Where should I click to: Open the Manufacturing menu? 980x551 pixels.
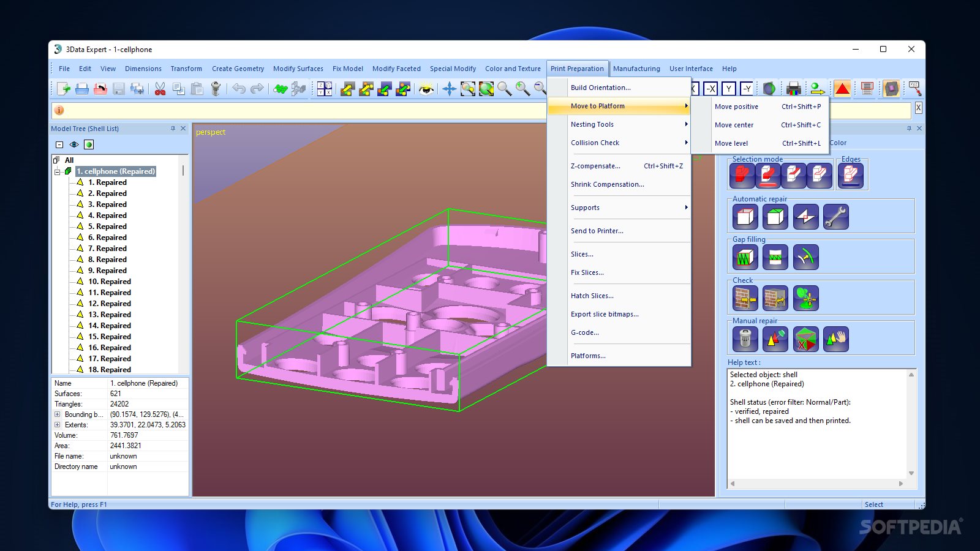[636, 69]
